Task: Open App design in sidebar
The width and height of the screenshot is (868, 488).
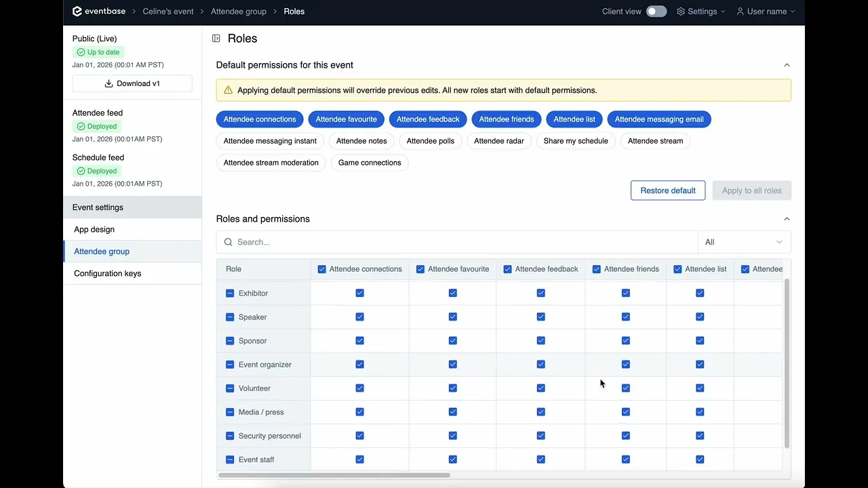Action: (x=94, y=229)
